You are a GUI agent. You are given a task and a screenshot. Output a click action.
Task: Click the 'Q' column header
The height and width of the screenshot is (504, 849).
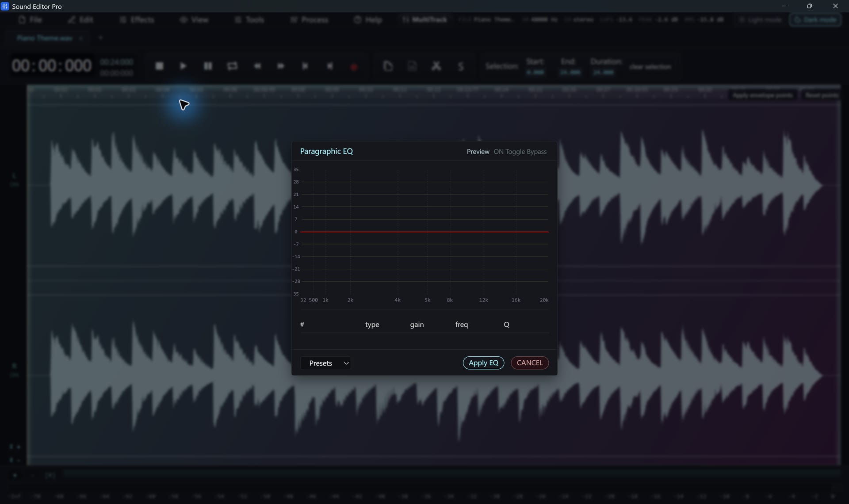click(506, 325)
